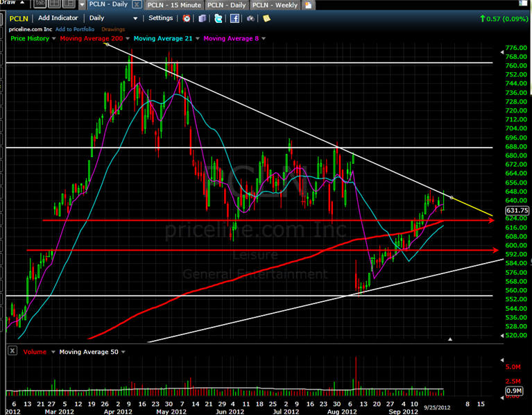This screenshot has height=415, width=532.
Task: Expand Moving Average 50 volume dropdown
Action: (x=123, y=352)
